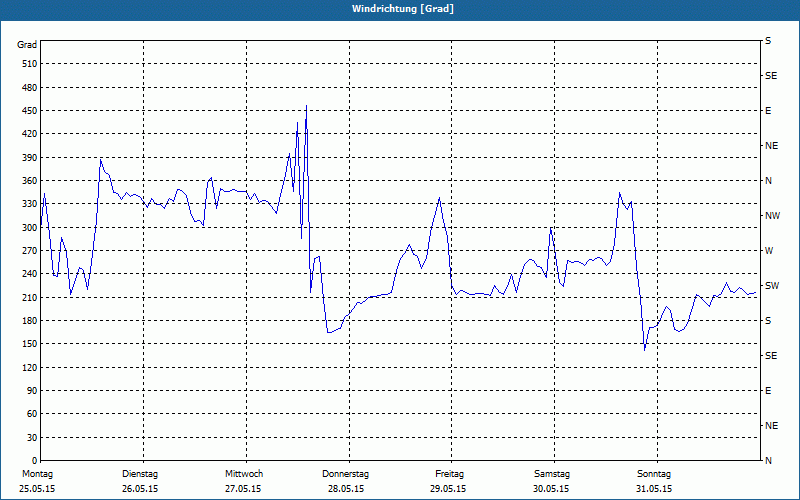Viewport: 800px width, 500px height.
Task: Select the y-axis value '150'
Action: (30, 343)
